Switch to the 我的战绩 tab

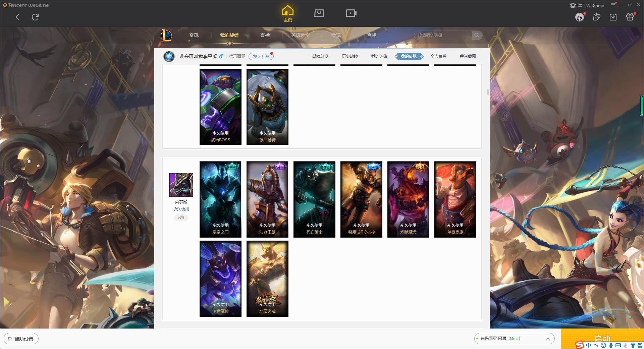[x=229, y=35]
